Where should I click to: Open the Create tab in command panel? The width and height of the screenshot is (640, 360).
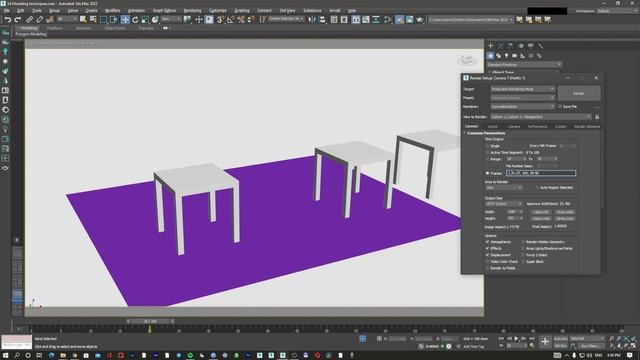[x=491, y=46]
